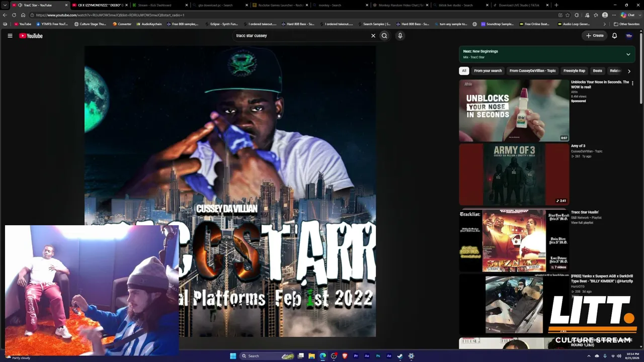Open the taskbar app with the red badge
Screen dimensions: 644x362
click(334, 356)
